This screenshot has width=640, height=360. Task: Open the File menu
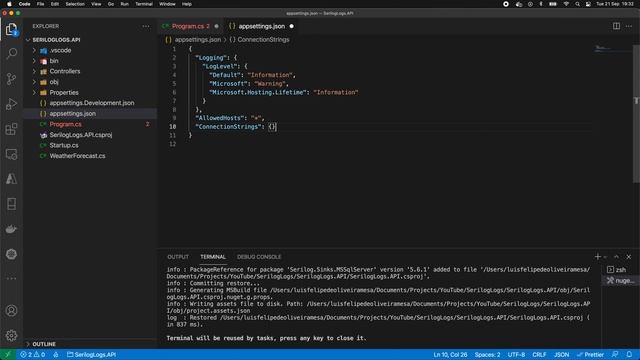click(40, 4)
